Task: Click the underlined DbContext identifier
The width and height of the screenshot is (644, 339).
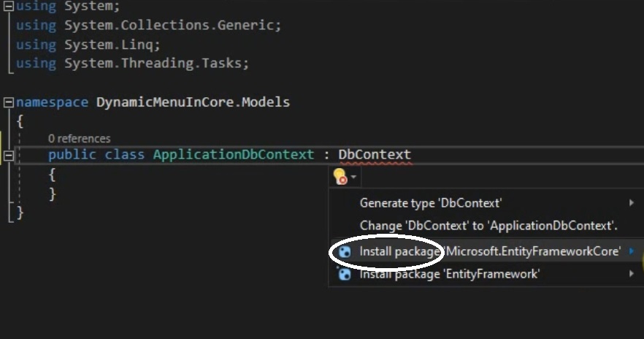Action: 375,155
